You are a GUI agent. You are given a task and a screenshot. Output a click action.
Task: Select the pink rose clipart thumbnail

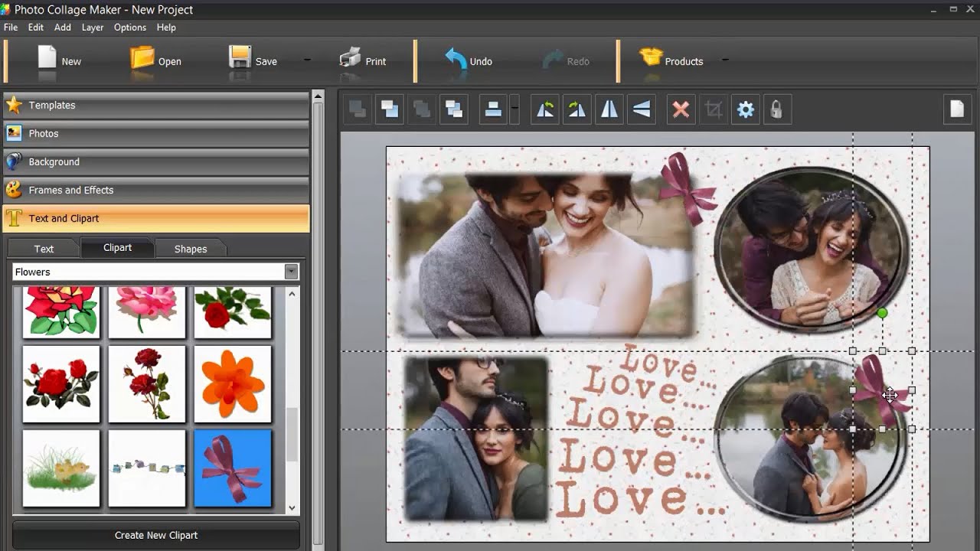[147, 311]
